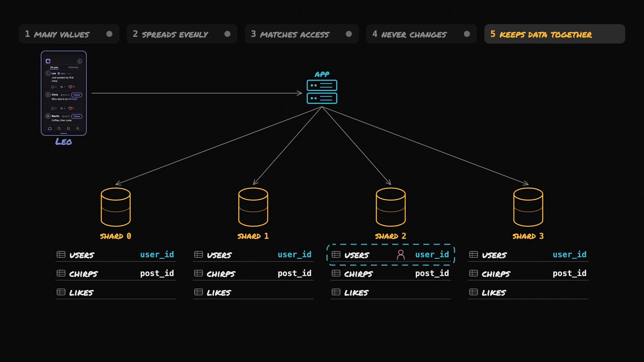This screenshot has height=362, width=644.
Task: Click the 'Shard 2' label
Action: click(390, 236)
